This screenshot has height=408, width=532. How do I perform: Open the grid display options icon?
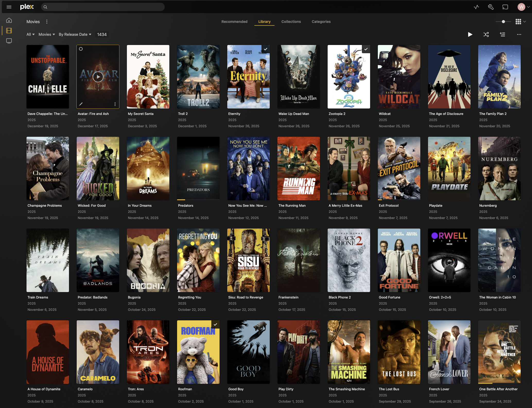pos(518,22)
